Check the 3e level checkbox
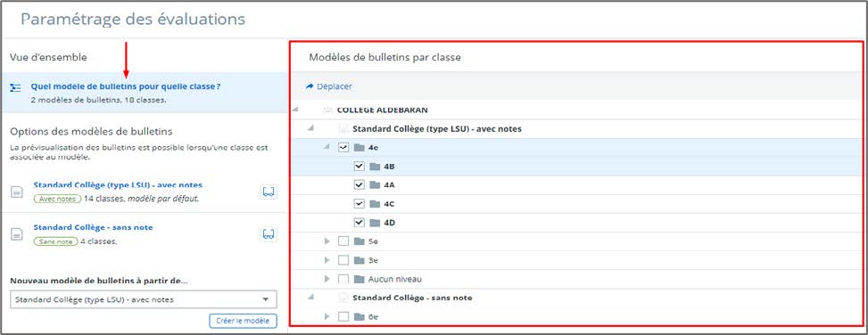 tap(343, 260)
